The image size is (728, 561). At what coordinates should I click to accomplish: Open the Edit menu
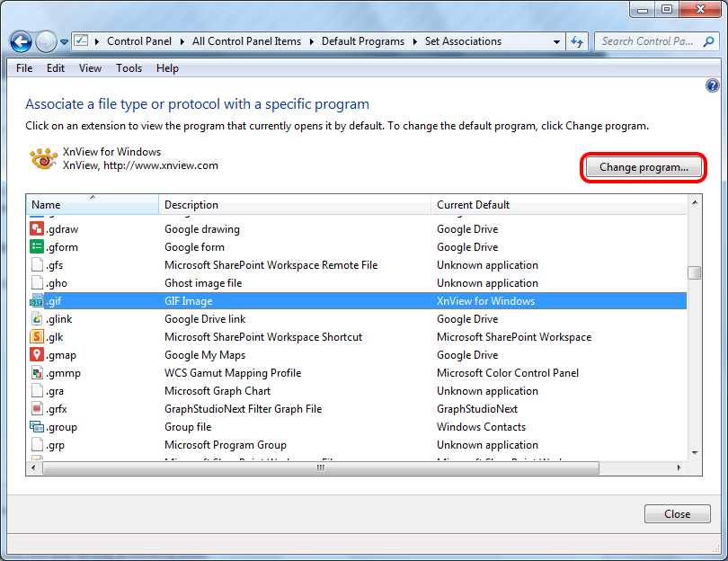[55, 68]
